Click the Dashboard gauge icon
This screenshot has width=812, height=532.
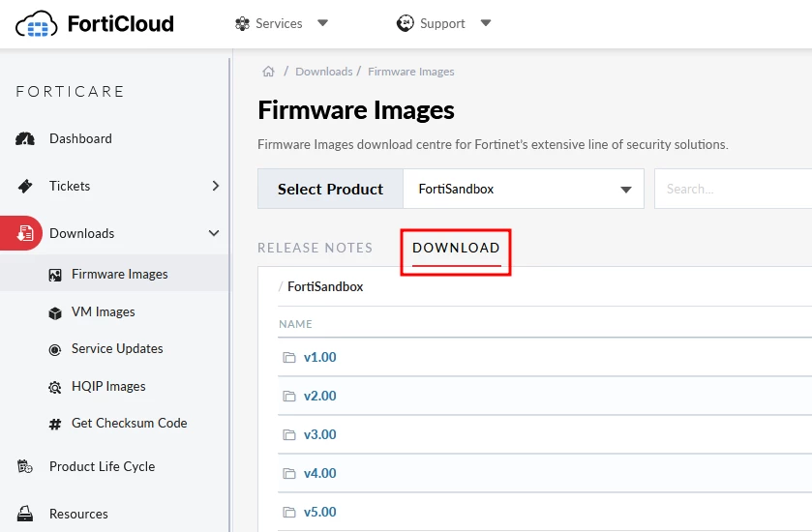25,138
